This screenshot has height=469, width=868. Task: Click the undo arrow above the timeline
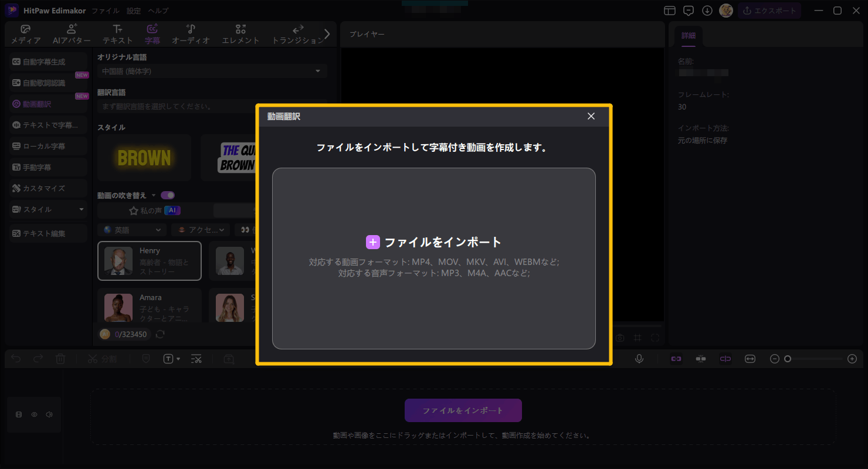click(x=16, y=358)
